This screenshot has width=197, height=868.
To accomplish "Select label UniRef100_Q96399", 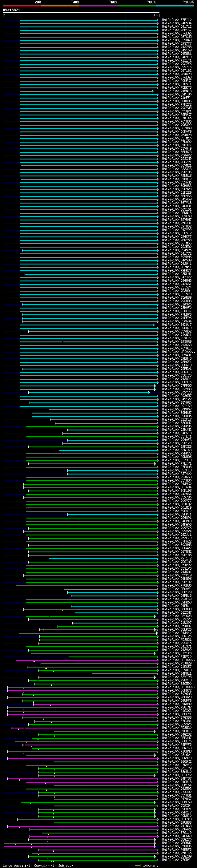I will coord(176,125).
